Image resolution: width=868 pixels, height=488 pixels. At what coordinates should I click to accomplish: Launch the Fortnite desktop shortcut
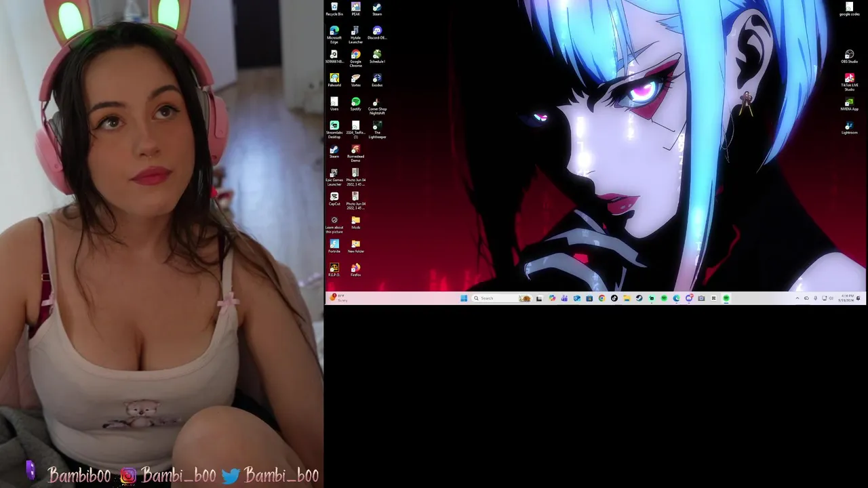pos(334,246)
